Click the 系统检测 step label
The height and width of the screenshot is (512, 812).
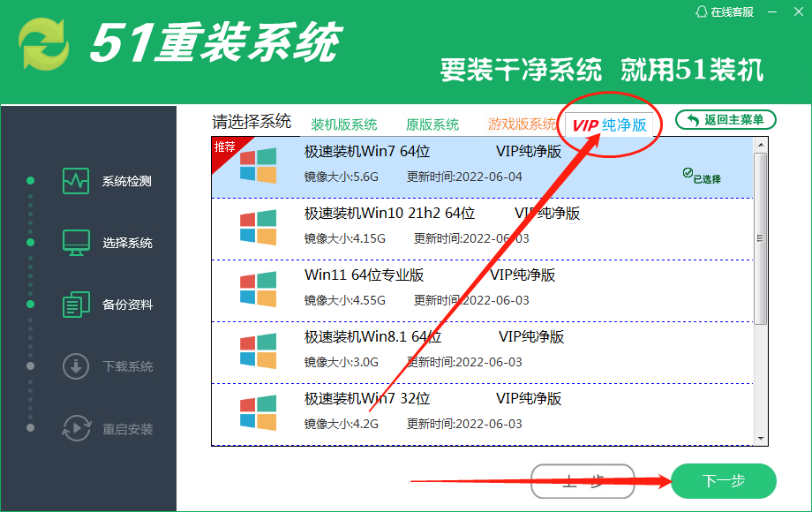tap(127, 181)
